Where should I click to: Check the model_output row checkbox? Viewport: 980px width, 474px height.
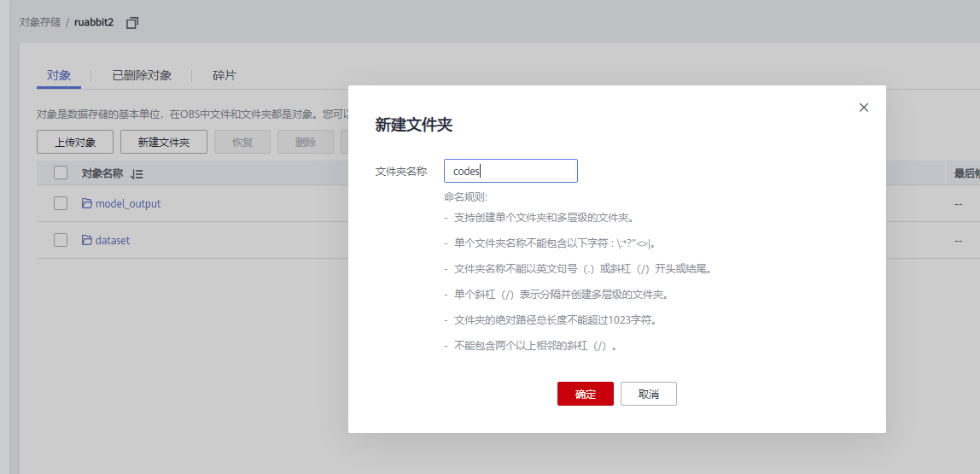tap(61, 203)
